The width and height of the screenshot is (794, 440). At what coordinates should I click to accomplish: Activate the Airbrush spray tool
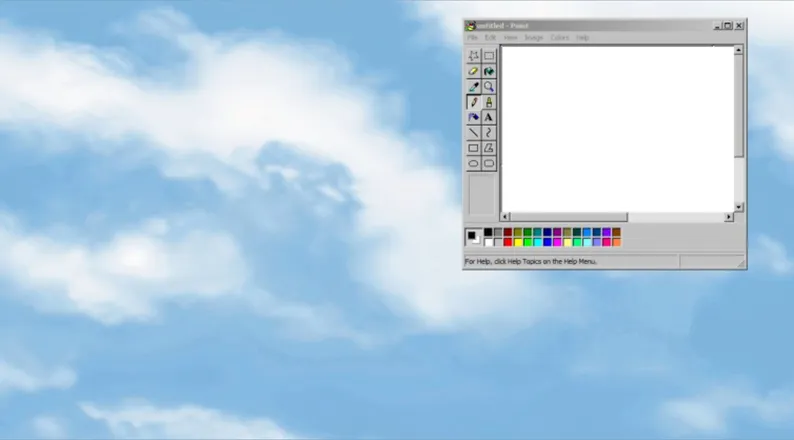[x=473, y=117]
